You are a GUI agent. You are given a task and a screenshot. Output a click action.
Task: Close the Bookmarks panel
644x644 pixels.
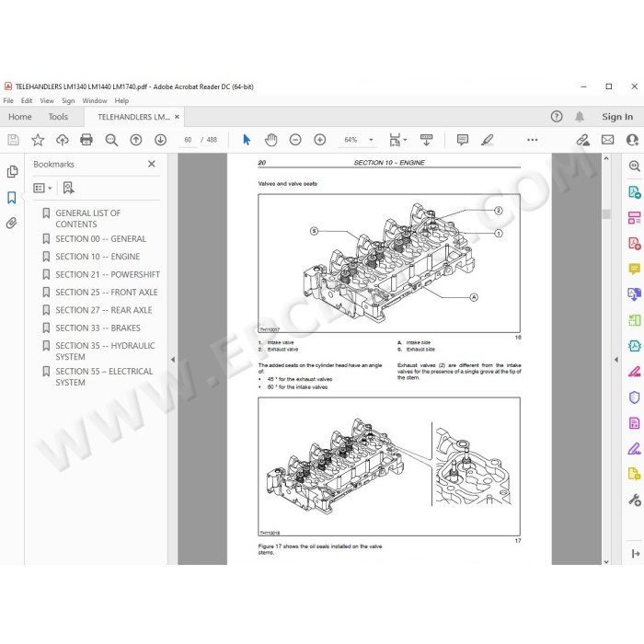152,164
